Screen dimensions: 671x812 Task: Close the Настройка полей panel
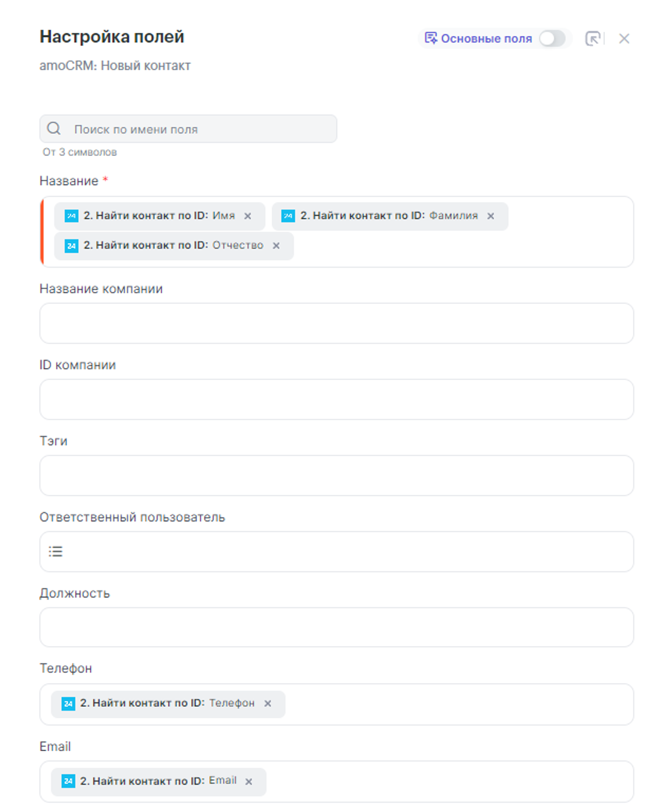click(624, 39)
